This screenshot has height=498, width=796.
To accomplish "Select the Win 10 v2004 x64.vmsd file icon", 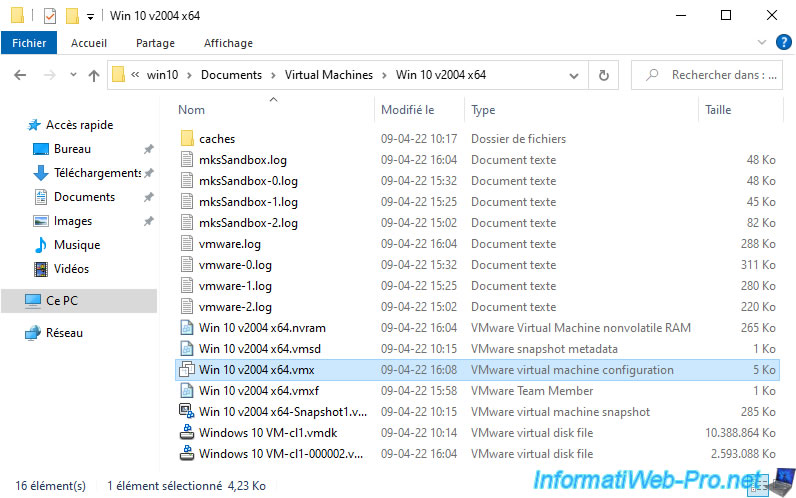I will point(187,349).
